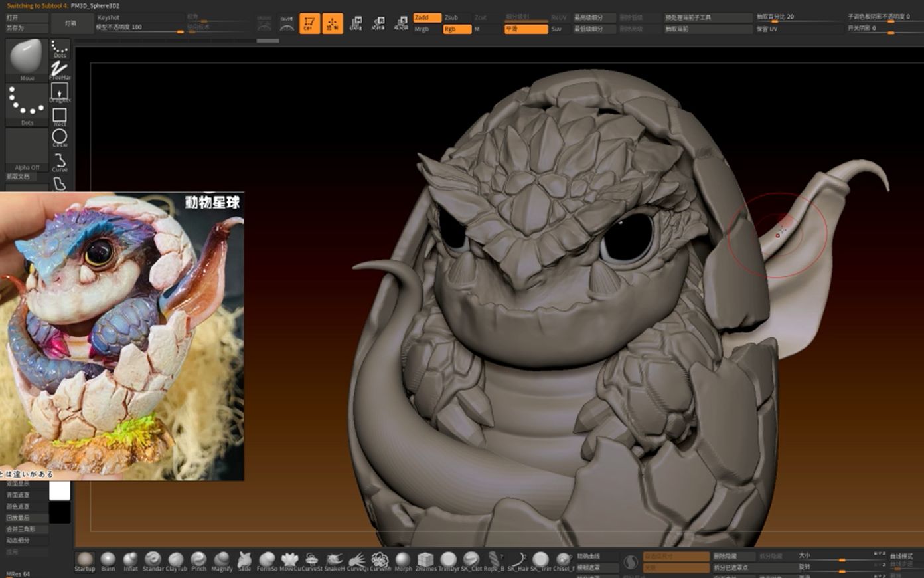Choose the Circle stroke type

[x=60, y=135]
